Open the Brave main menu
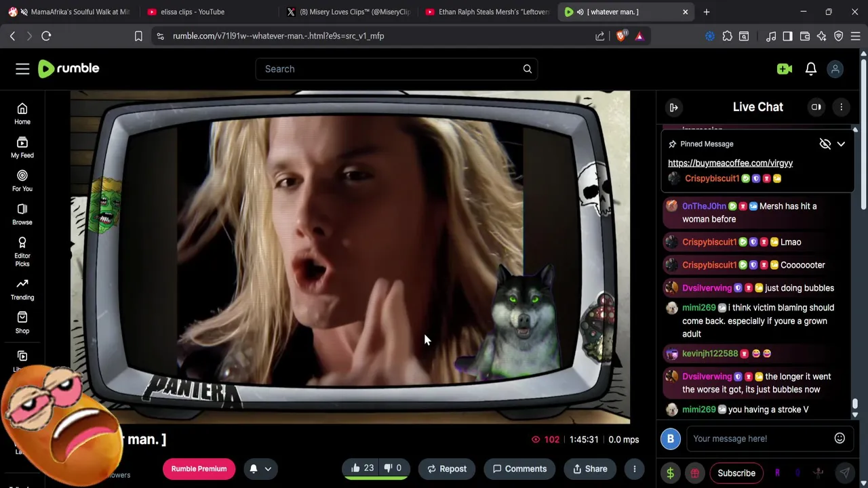Image resolution: width=868 pixels, height=488 pixels. (x=856, y=36)
